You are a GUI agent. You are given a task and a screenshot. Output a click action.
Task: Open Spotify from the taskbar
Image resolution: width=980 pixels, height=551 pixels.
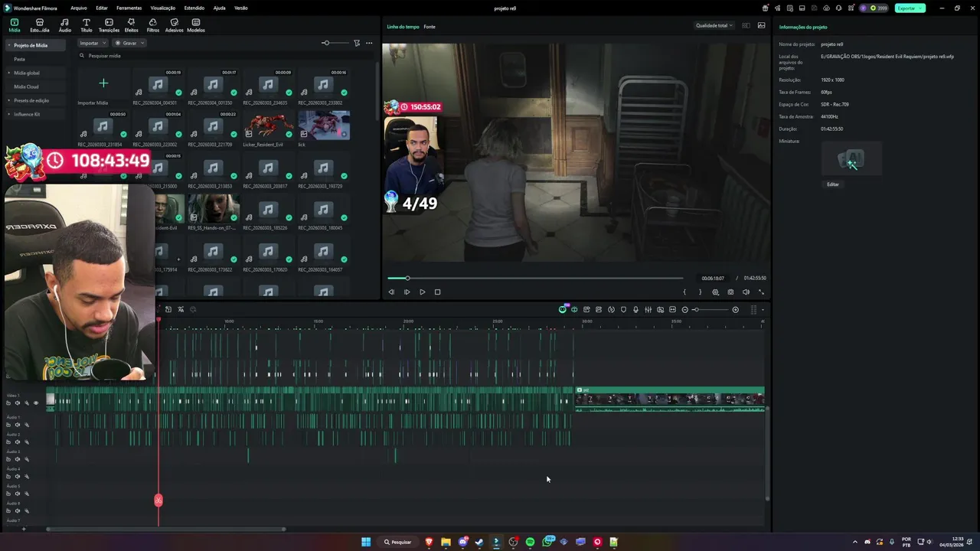tap(530, 542)
